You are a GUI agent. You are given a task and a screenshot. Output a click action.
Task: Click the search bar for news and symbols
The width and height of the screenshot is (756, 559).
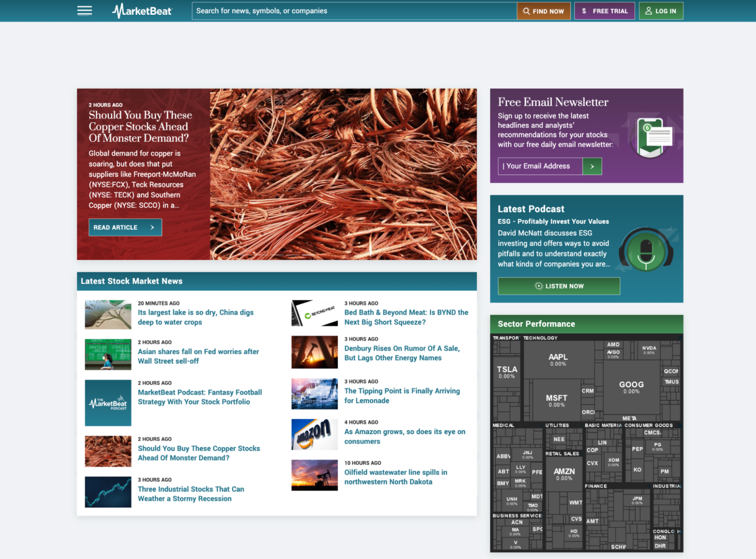pos(353,10)
